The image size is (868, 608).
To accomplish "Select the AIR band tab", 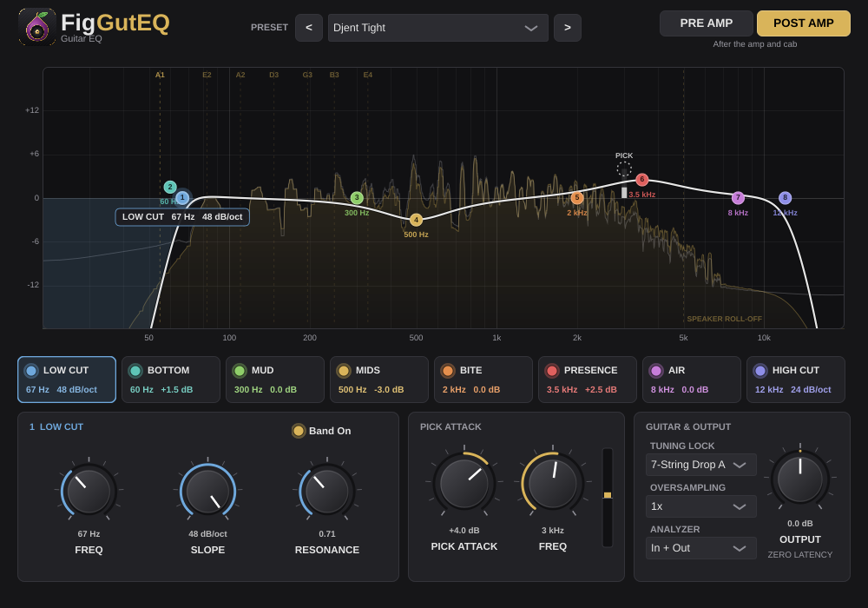I will [x=692, y=380].
